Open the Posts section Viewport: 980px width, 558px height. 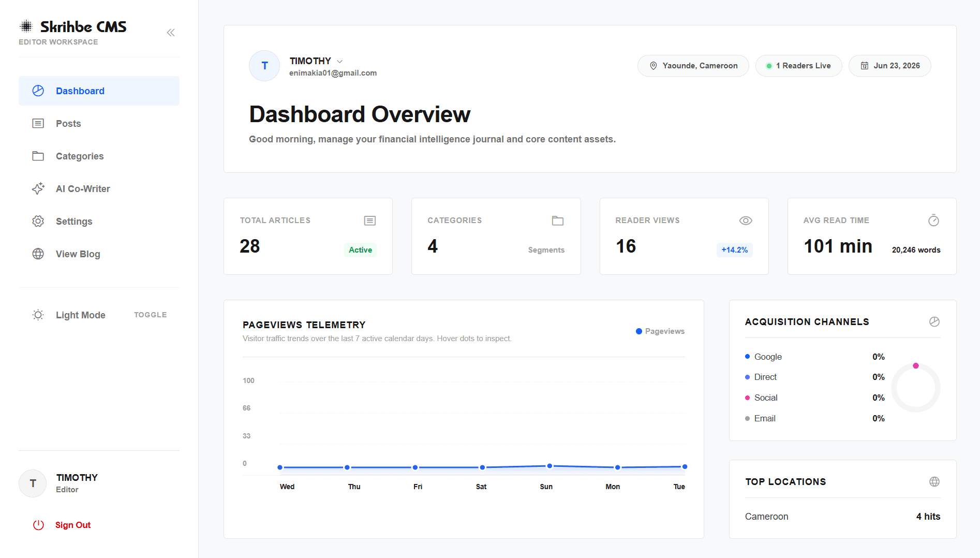click(x=99, y=124)
